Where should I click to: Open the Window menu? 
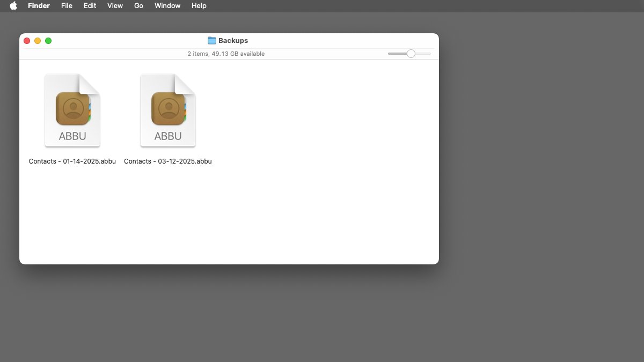(167, 6)
